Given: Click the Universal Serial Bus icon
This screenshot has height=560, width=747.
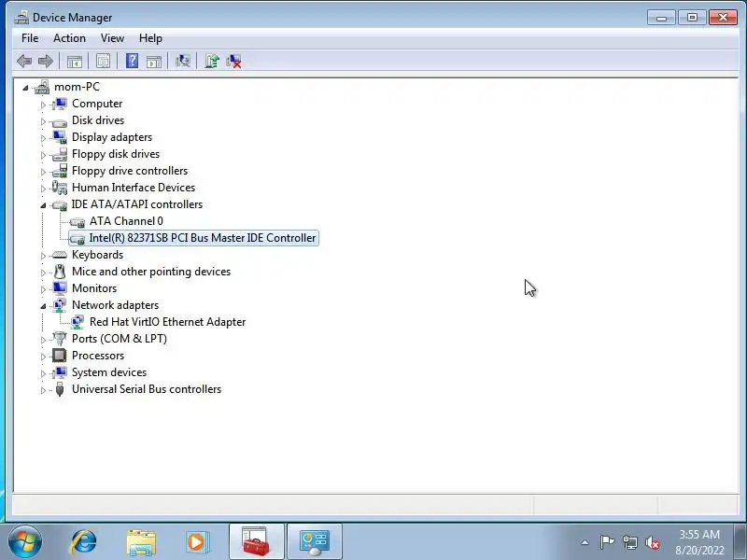Looking at the screenshot, I should (x=60, y=389).
